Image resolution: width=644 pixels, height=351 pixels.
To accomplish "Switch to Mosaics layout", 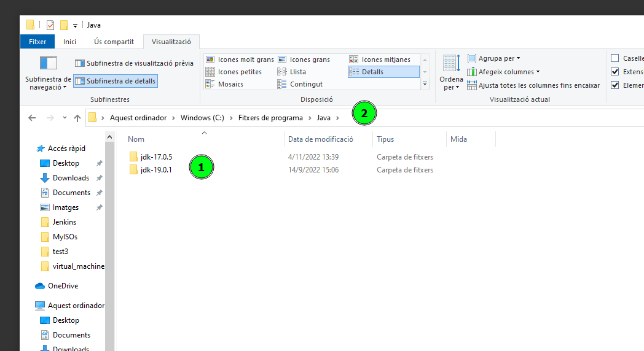I will (225, 84).
